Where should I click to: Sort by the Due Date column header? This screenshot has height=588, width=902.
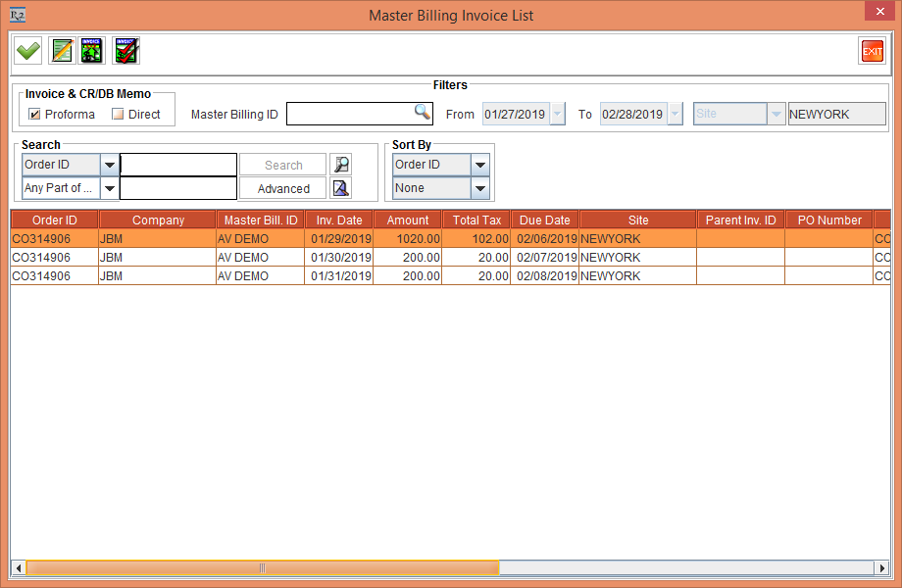(x=544, y=220)
